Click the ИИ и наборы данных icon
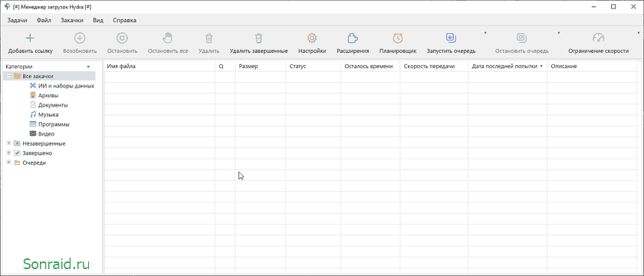Screen dimensions: 644x276 point(33,86)
